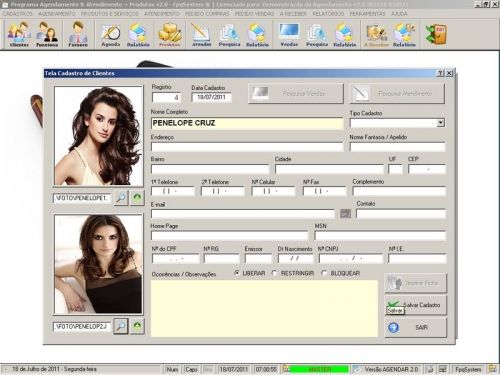
Task: Click the Salvar Cadastro button
Action: (416, 305)
